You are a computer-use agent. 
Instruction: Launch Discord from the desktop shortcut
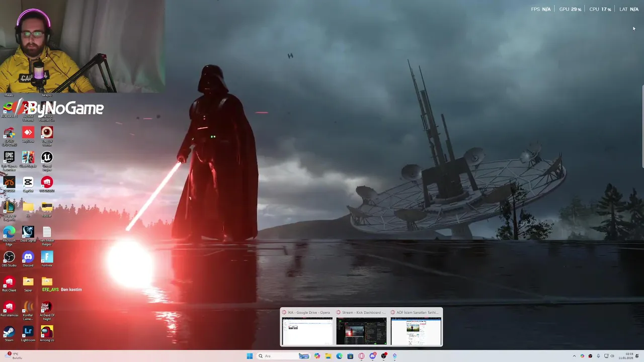pos(28,259)
